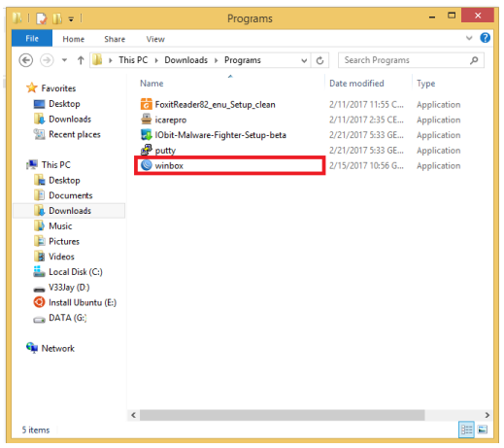504x448 pixels.
Task: Expand arrow after This PC in address bar
Action: [156, 60]
